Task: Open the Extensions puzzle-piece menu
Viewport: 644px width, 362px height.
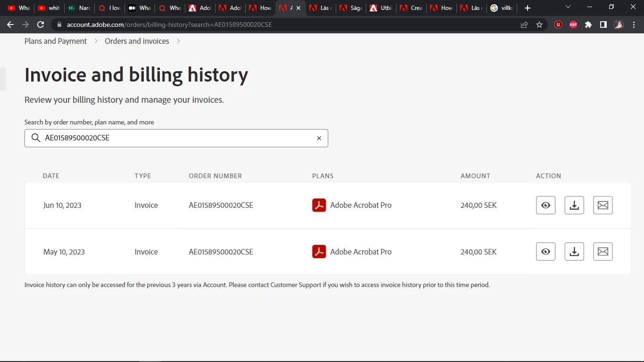Action: tap(588, 25)
